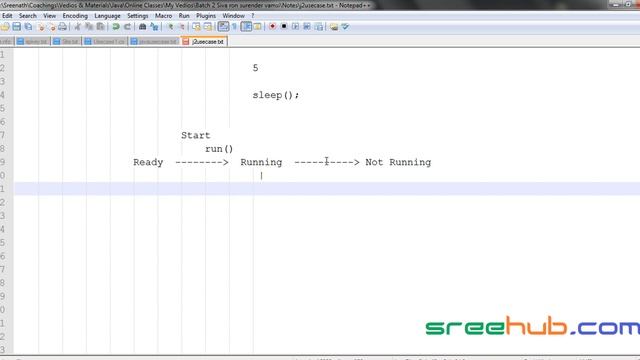Save the current recorded macro icon
640x360 pixels.
(318, 27)
